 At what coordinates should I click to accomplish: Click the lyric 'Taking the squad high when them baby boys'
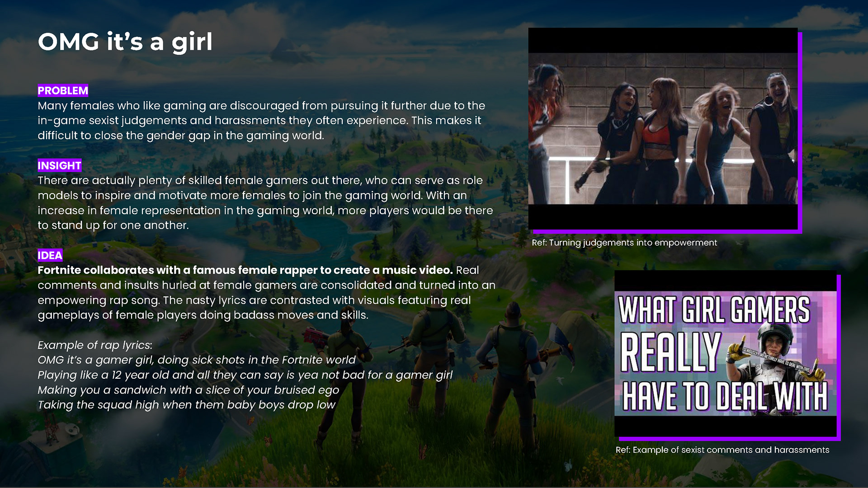pyautogui.click(x=187, y=405)
